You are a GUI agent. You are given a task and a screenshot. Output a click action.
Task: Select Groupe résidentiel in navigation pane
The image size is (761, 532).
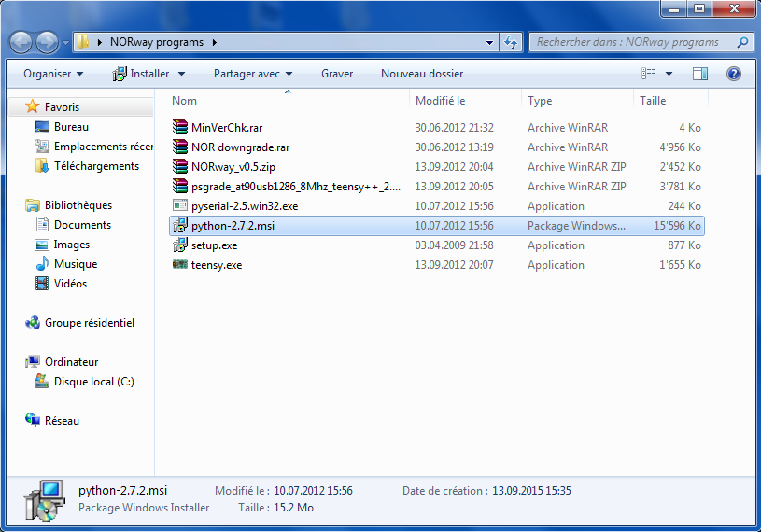pyautogui.click(x=90, y=323)
